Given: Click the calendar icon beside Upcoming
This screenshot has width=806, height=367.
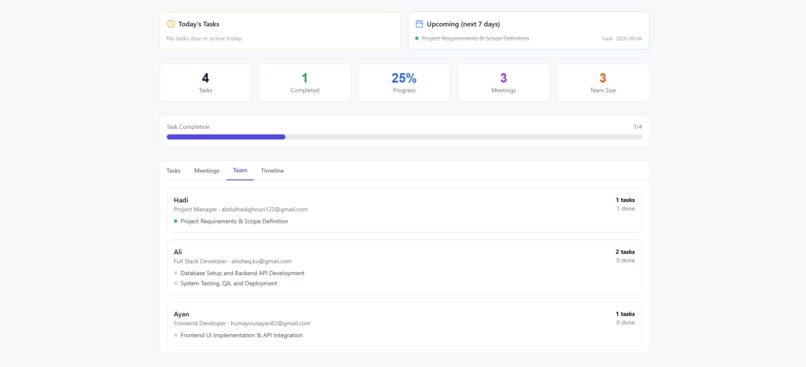Looking at the screenshot, I should [419, 24].
